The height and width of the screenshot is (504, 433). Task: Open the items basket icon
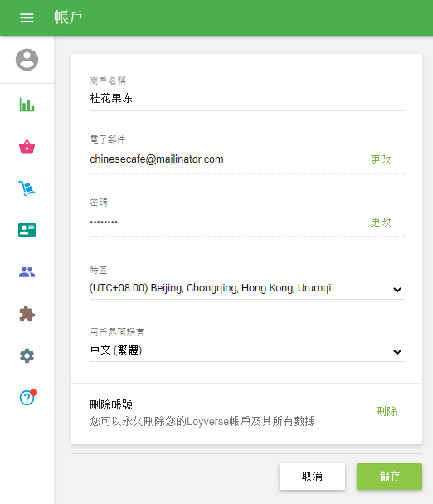click(x=27, y=147)
